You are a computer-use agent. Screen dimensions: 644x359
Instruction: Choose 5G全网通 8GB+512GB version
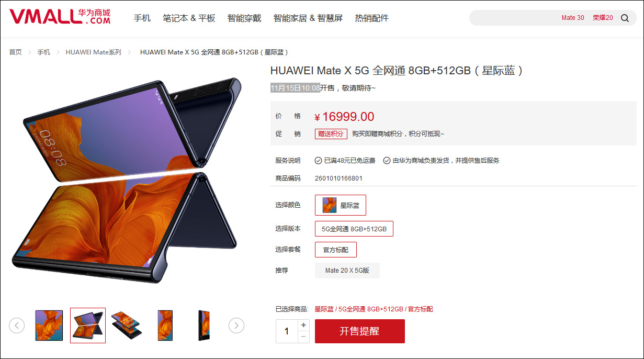pyautogui.click(x=354, y=229)
